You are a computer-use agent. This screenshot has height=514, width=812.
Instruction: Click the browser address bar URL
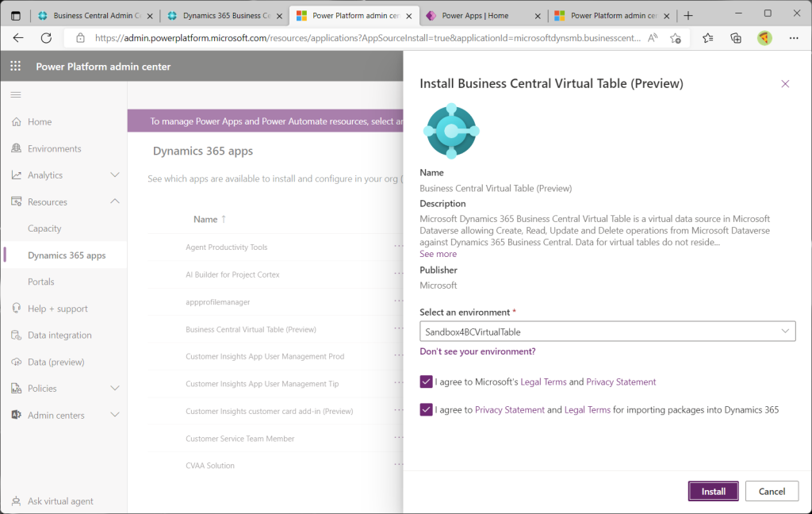(368, 38)
